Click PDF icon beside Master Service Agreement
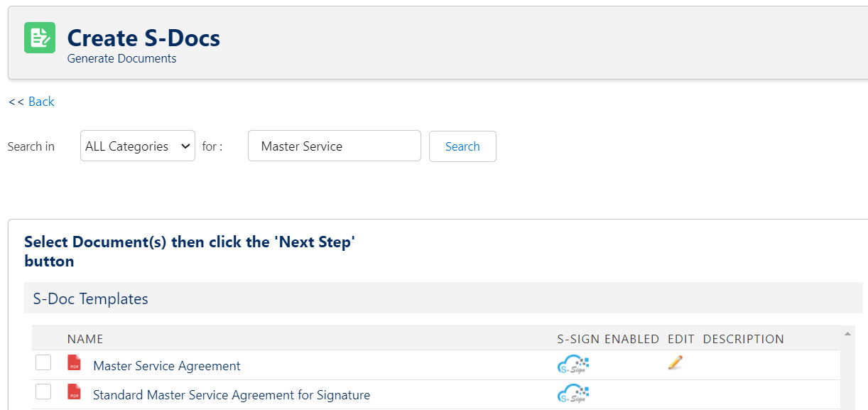 click(74, 363)
